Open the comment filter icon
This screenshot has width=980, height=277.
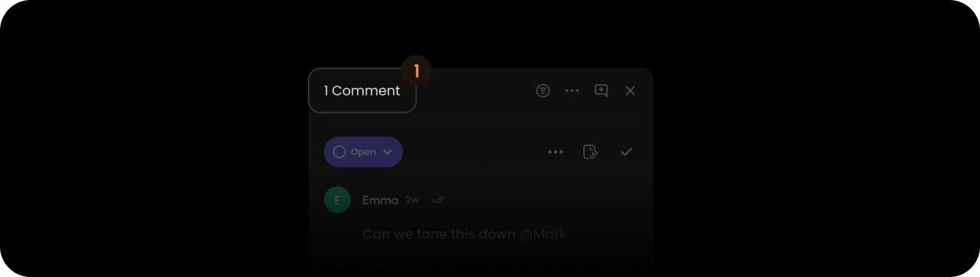coord(543,90)
